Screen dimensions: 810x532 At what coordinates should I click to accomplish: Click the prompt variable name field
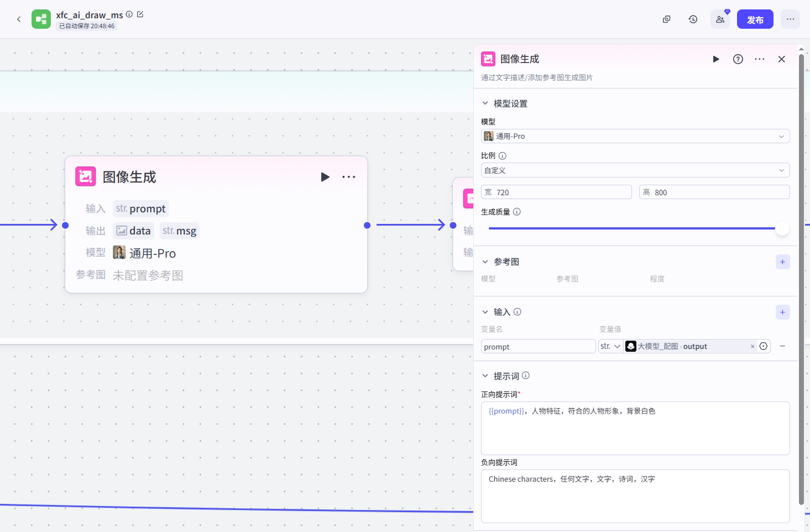538,346
